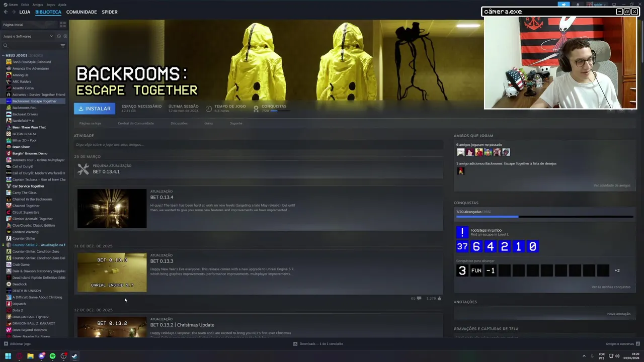The height and width of the screenshot is (362, 644).
Task: Click the Big Picture monitor icon
Action: 613,5
